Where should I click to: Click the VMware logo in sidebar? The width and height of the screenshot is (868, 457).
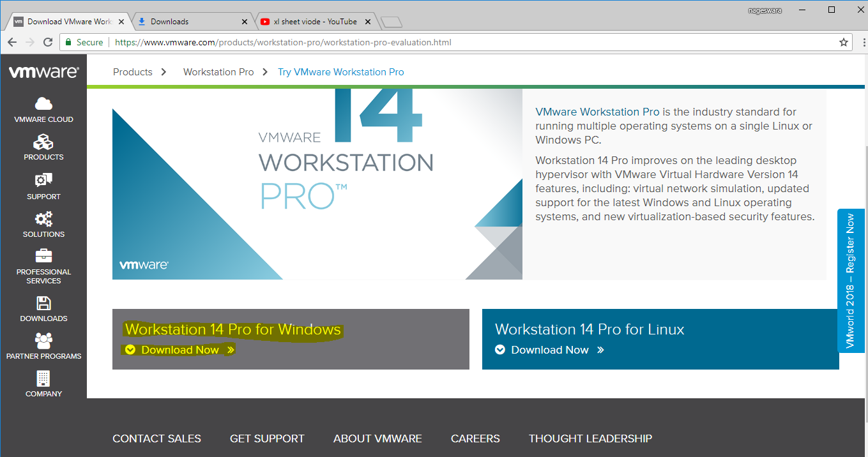43,72
